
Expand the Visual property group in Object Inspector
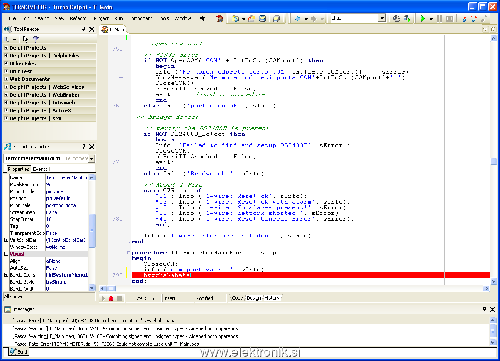[x=6, y=254]
